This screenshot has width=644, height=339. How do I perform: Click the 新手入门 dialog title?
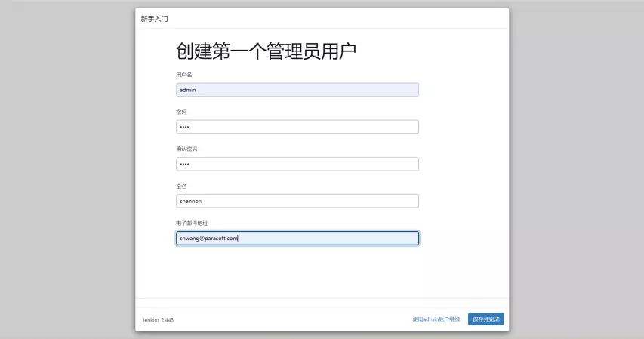[x=154, y=18]
